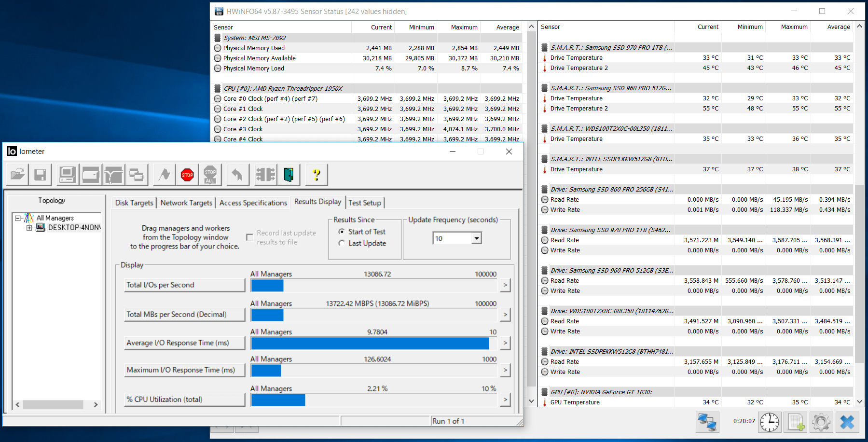Select the Core #3 Clock sensor row
The height and width of the screenshot is (442, 868).
tap(368, 129)
